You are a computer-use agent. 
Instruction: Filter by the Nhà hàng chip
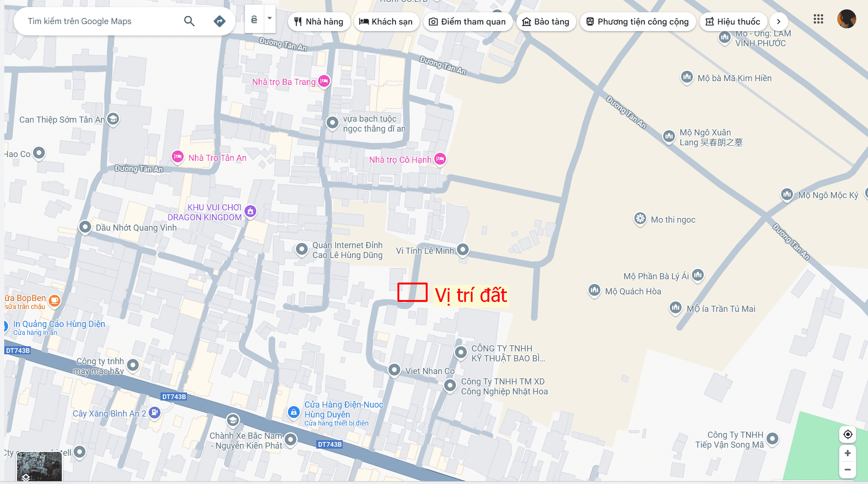pyautogui.click(x=319, y=22)
